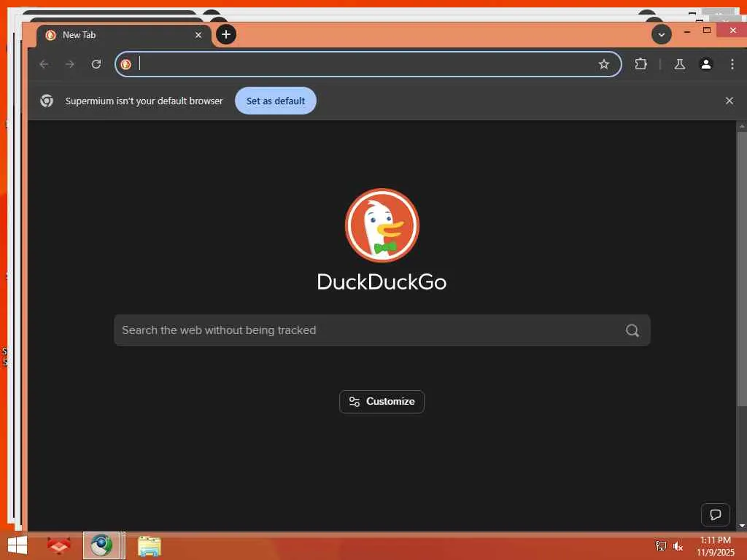Click the search box on the DuckDuckGo page
747x560 pixels.
point(382,330)
